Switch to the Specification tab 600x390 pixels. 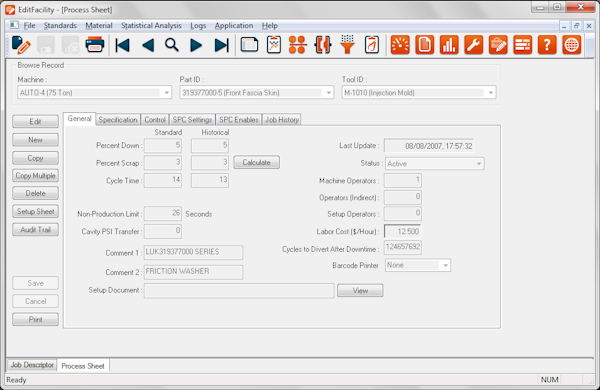[x=118, y=120]
